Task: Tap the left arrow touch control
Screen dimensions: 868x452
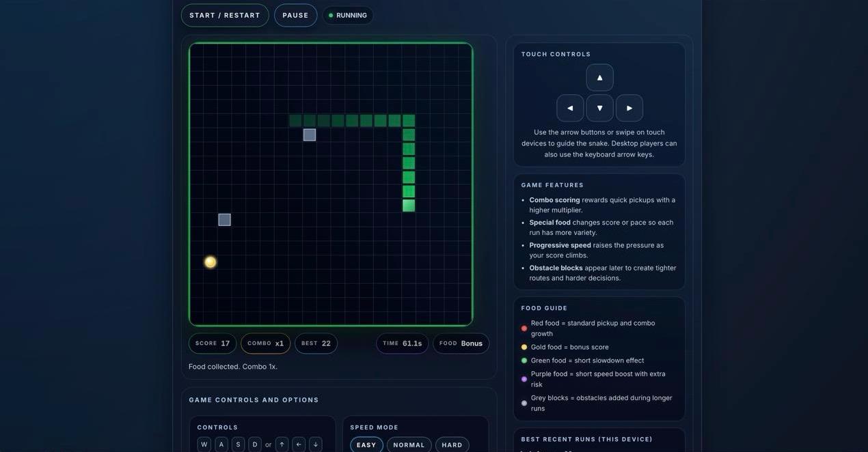Action: click(x=570, y=108)
